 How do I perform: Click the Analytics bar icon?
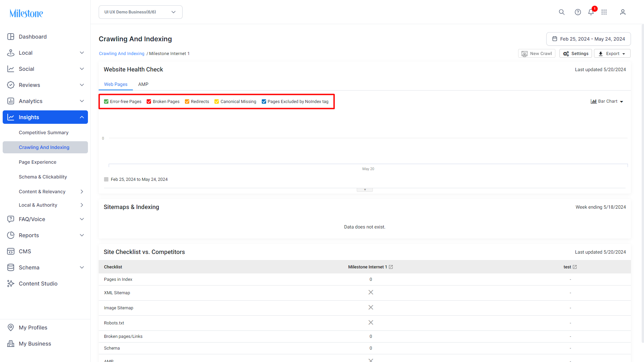[11, 101]
